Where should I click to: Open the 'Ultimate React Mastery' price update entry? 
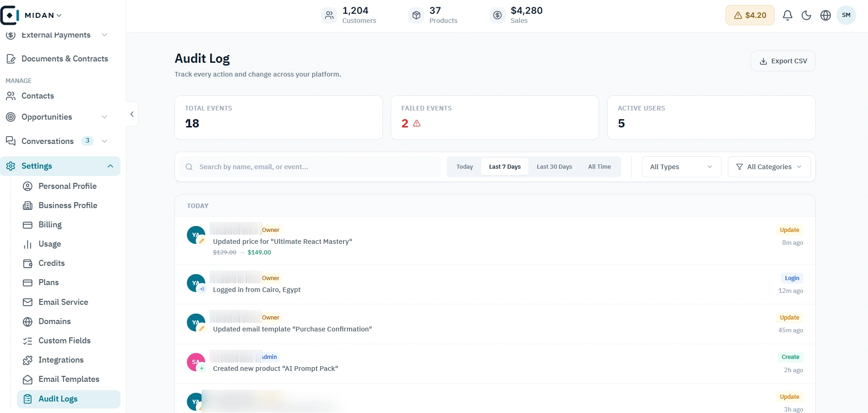(x=495, y=241)
